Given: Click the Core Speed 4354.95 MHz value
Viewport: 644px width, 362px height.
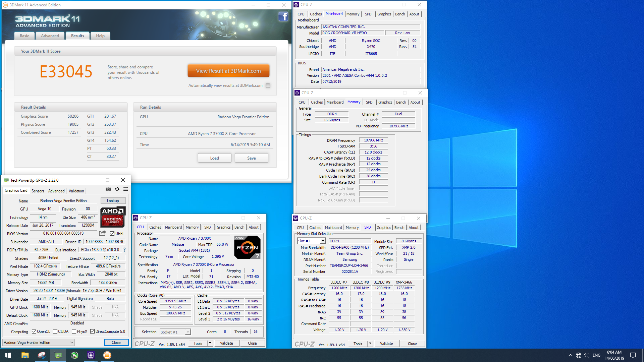Looking at the screenshot, I should point(175,301).
